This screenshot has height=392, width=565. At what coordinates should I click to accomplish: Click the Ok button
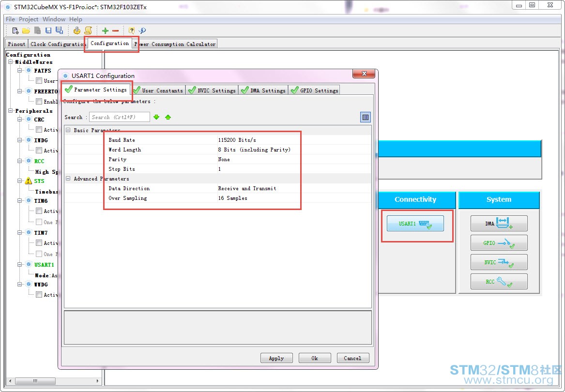point(315,358)
